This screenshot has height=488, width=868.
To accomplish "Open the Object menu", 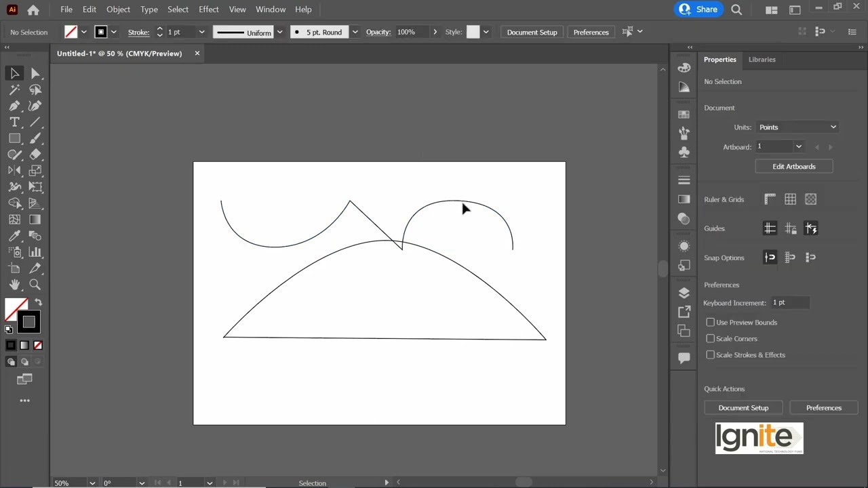I will coord(118,9).
